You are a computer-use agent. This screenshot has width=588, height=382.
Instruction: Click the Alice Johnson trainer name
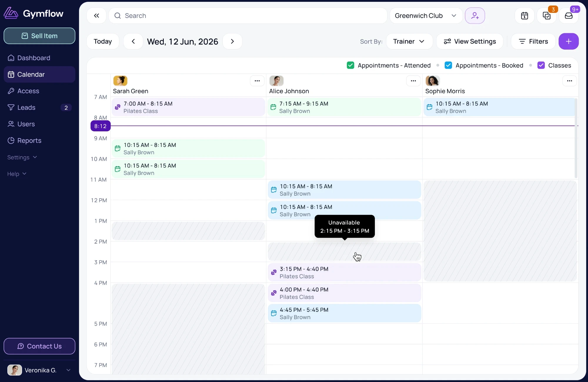click(x=289, y=91)
